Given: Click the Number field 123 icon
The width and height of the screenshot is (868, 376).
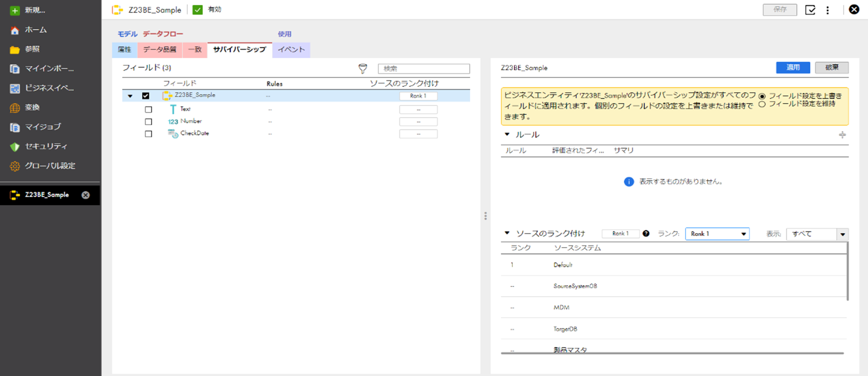Looking at the screenshot, I should click(x=173, y=122).
